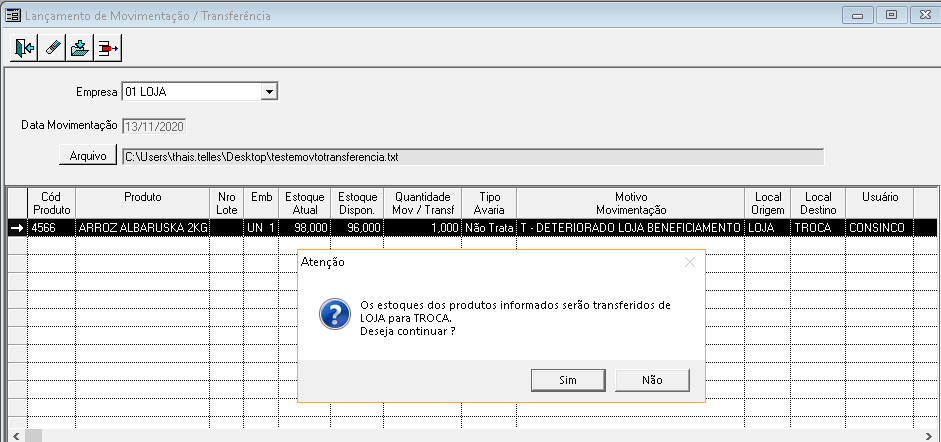The image size is (941, 442).
Task: Click the Arquivo button
Action: pyautogui.click(x=88, y=156)
